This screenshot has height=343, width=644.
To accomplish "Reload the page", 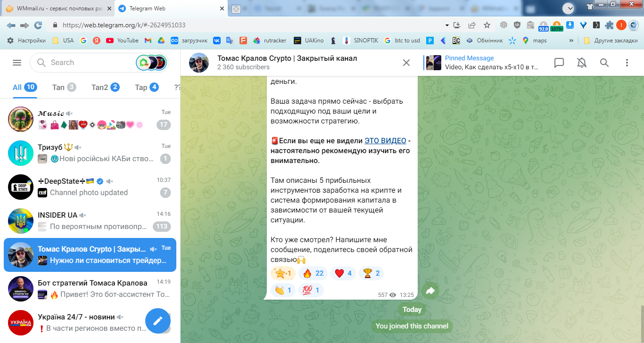I will (38, 25).
